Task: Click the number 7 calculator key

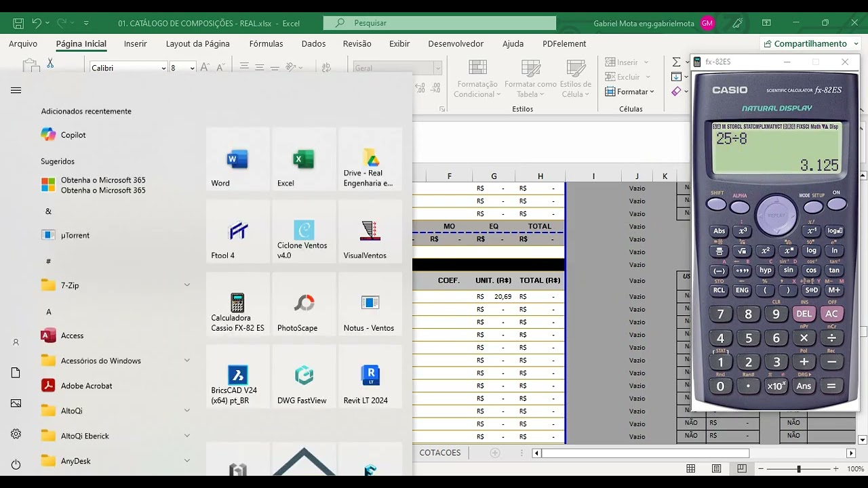Action: (x=720, y=314)
